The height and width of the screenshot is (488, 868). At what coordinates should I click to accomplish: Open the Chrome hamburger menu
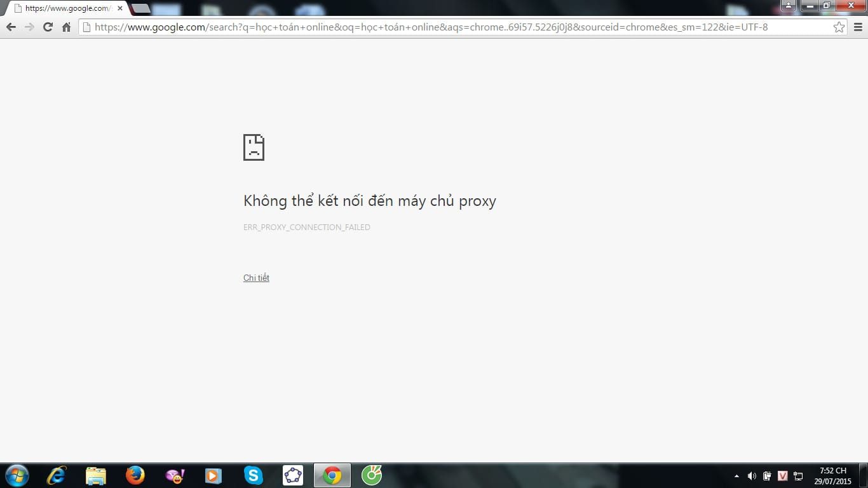click(x=858, y=27)
